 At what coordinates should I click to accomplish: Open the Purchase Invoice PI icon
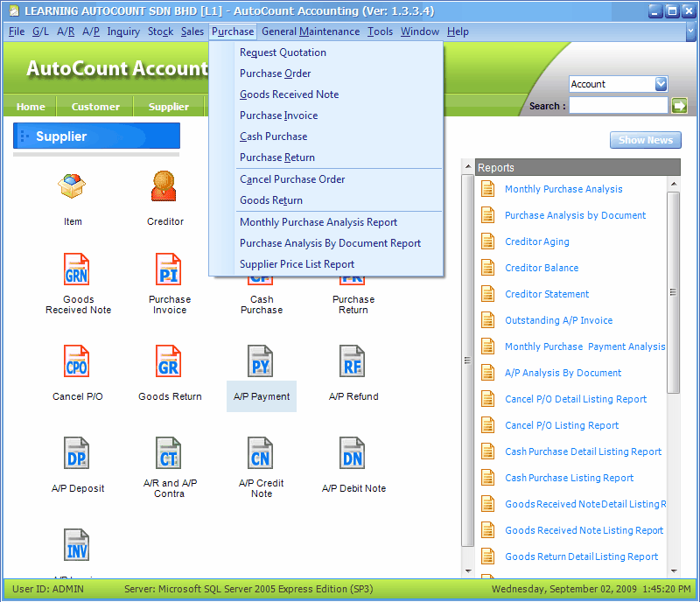pos(168,269)
